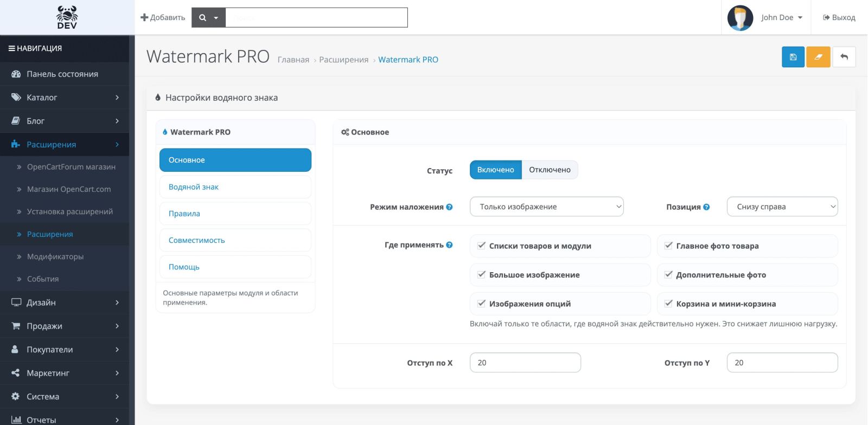
Task: Click the Маркетинг share icon
Action: [x=15, y=373]
